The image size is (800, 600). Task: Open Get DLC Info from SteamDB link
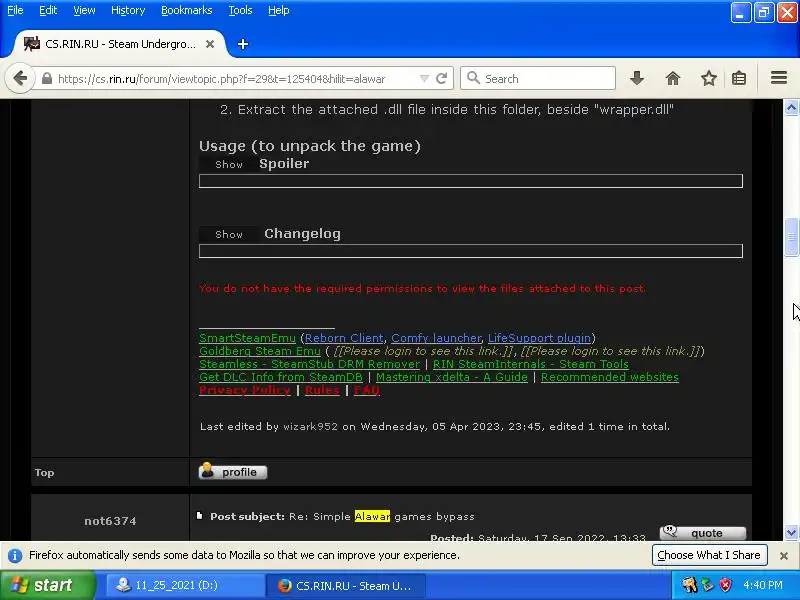click(x=281, y=377)
